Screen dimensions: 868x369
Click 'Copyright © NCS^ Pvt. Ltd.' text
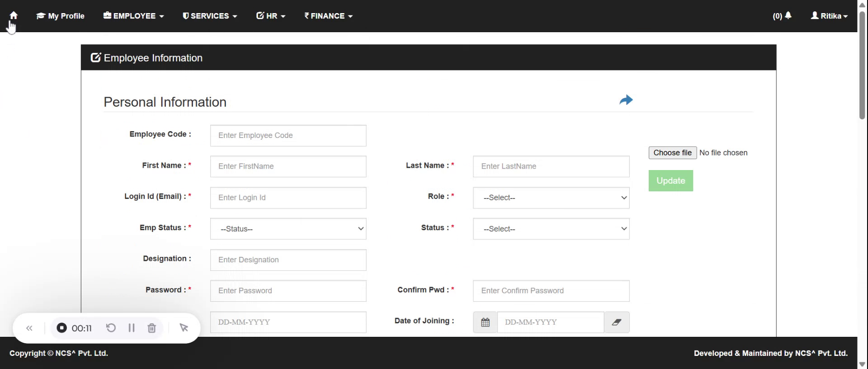(59, 353)
